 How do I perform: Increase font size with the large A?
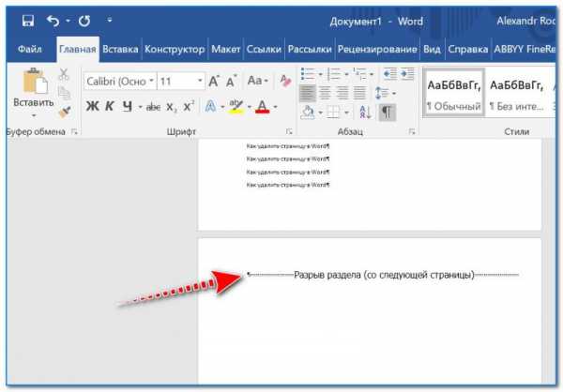tap(215, 82)
